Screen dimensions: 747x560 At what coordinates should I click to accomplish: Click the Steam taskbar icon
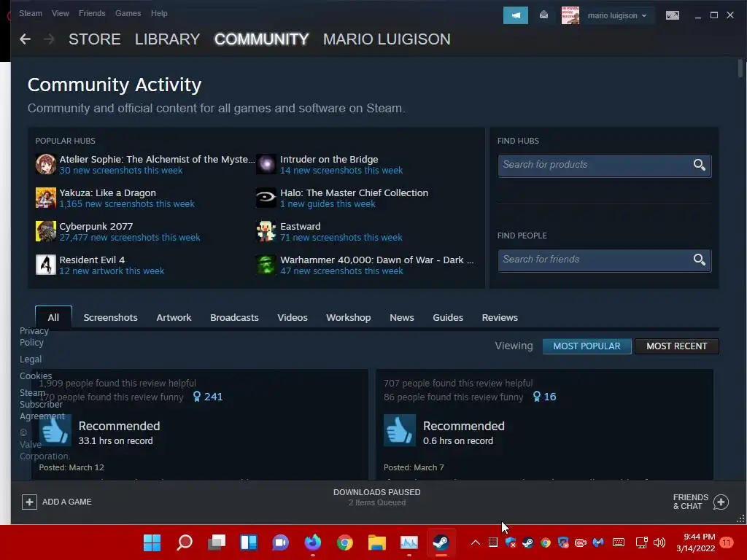click(441, 542)
